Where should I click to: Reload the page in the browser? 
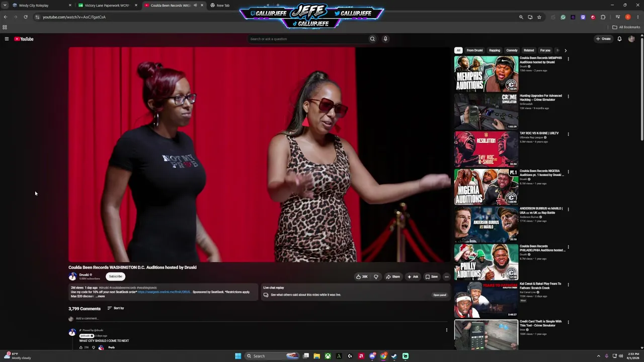tap(26, 17)
